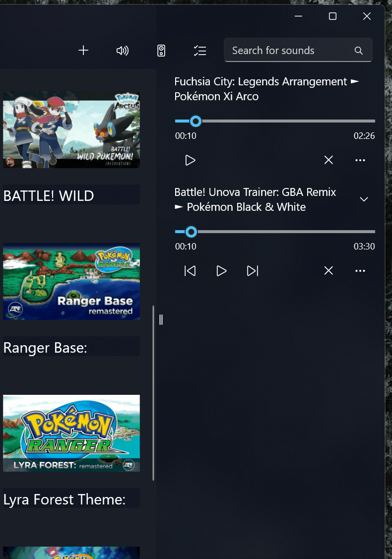
Task: Minimize the application window
Action: [299, 16]
